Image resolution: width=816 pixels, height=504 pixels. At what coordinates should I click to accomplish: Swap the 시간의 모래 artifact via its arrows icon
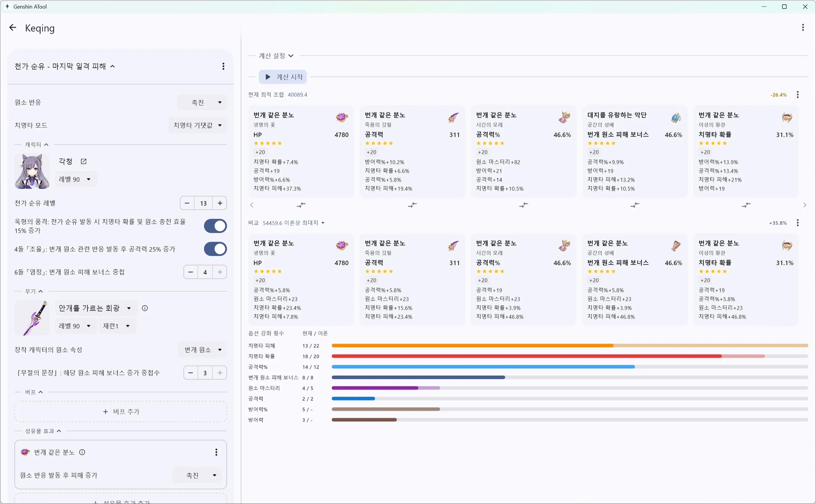524,205
